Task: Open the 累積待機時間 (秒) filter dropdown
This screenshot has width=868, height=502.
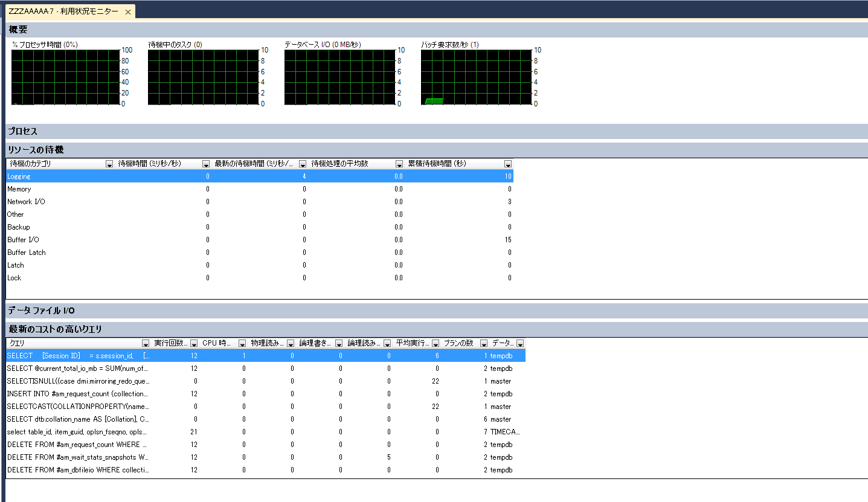Action: pos(508,164)
